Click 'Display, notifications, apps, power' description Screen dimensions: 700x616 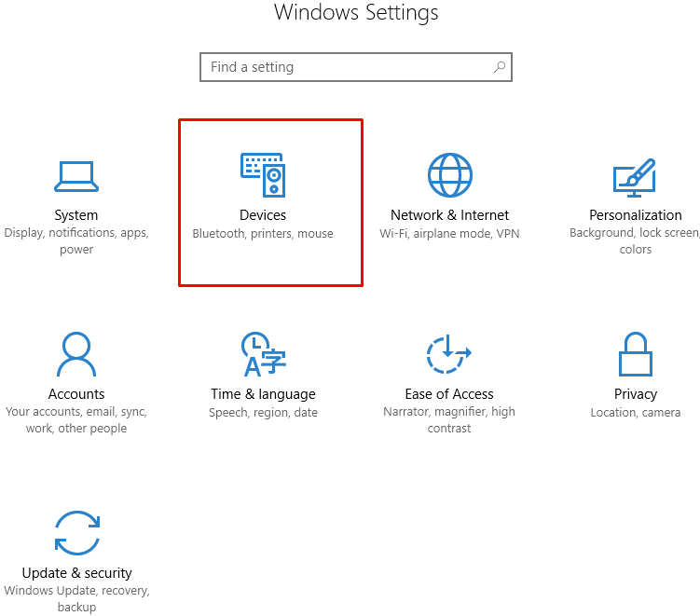coord(76,241)
